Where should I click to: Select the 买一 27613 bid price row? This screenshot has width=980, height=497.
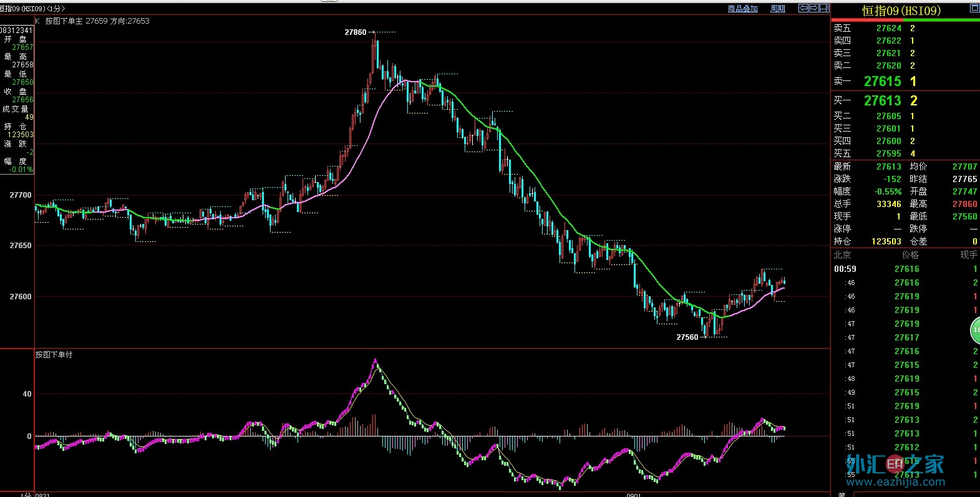tap(905, 100)
